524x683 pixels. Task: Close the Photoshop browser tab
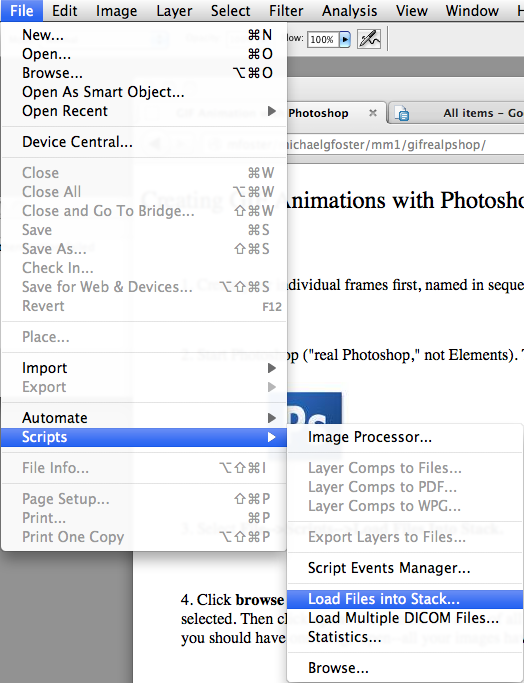coord(373,113)
